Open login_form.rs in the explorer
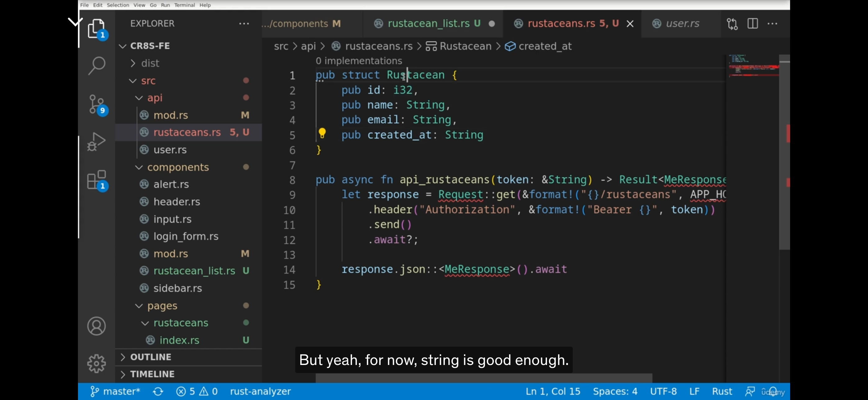 (x=186, y=236)
